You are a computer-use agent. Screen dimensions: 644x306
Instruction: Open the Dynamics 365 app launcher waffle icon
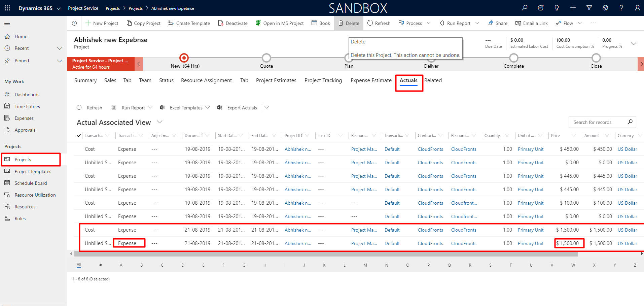coord(7,8)
